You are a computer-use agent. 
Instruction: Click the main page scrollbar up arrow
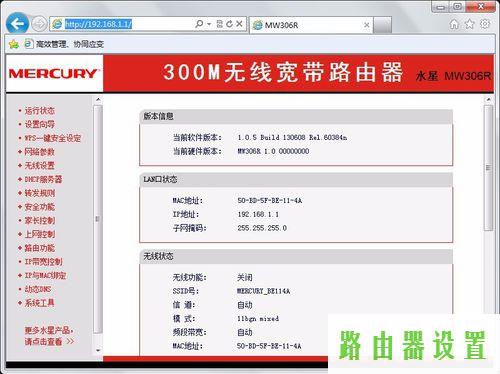click(488, 100)
